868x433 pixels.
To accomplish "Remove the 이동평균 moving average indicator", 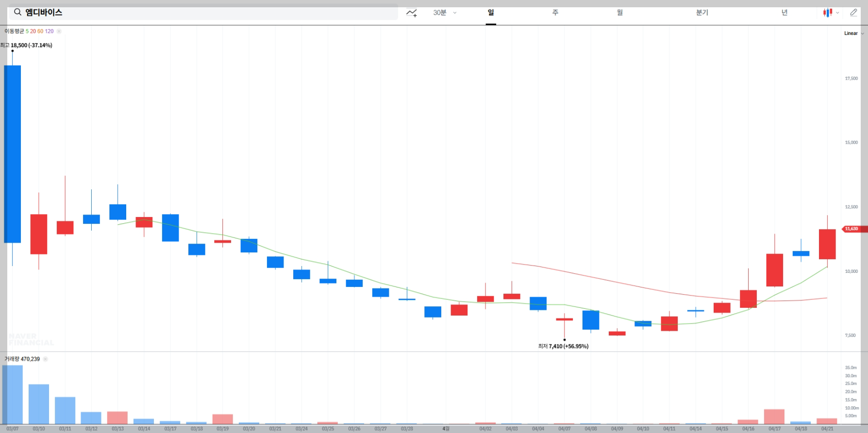I will (x=59, y=31).
